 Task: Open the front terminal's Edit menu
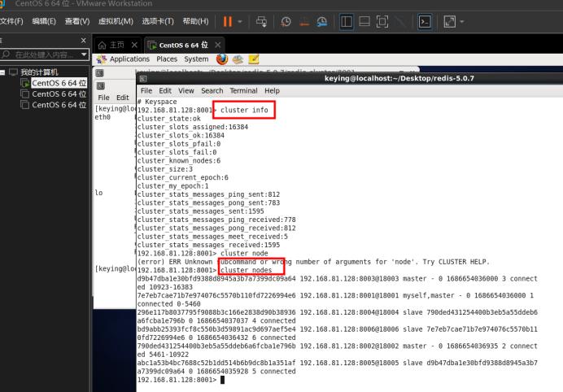point(165,91)
